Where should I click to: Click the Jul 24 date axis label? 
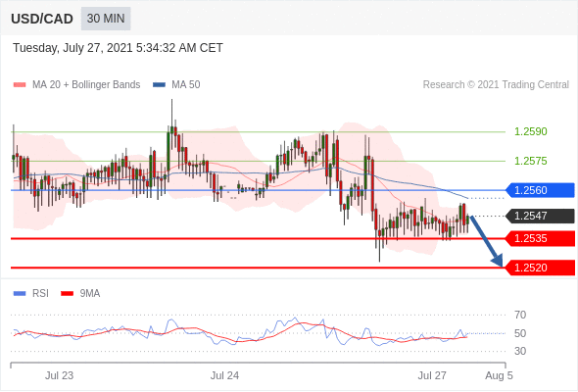224,375
